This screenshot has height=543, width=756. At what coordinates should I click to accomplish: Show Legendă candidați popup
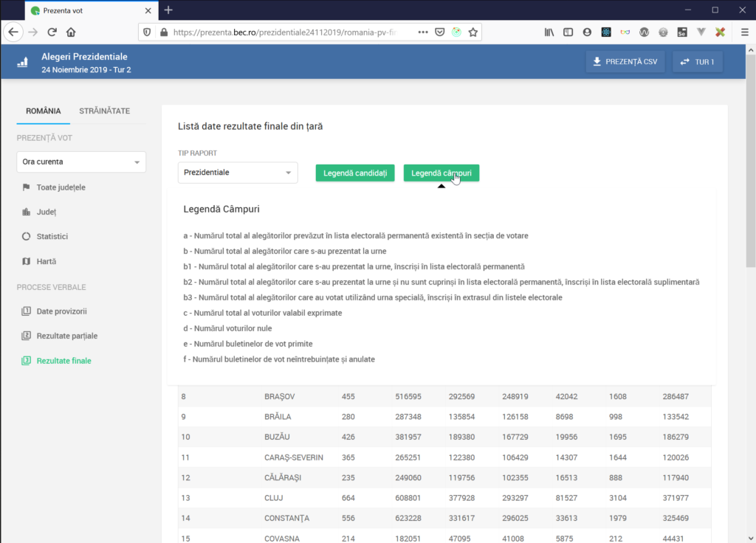(x=355, y=173)
